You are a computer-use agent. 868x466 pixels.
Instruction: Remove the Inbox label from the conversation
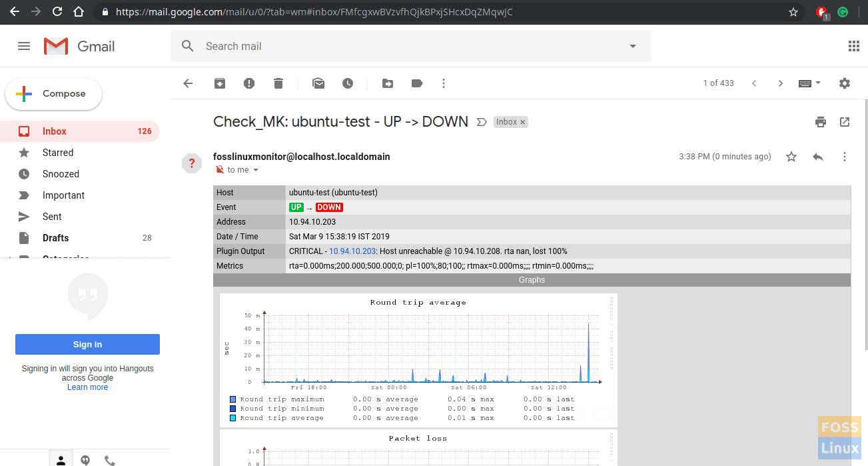(523, 122)
